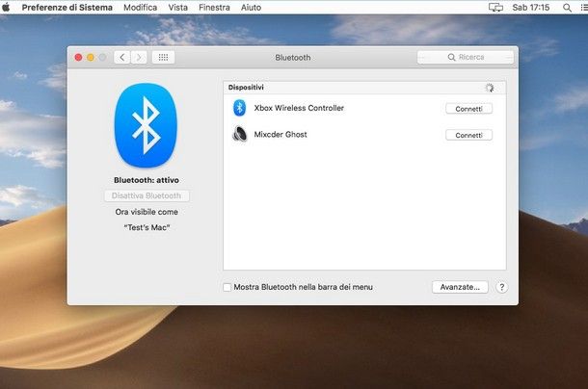Go back with the left chevron button
This screenshot has width=588, height=389.
click(121, 58)
